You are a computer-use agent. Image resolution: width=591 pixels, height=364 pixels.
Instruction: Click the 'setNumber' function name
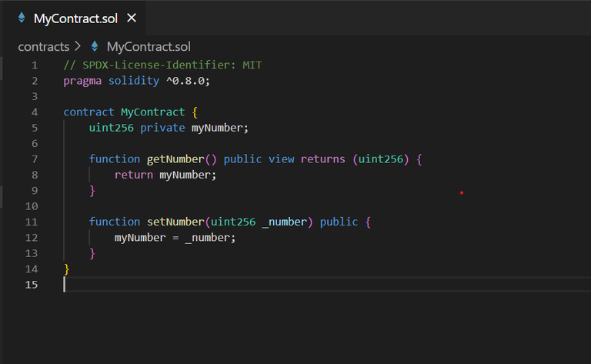[x=175, y=222]
